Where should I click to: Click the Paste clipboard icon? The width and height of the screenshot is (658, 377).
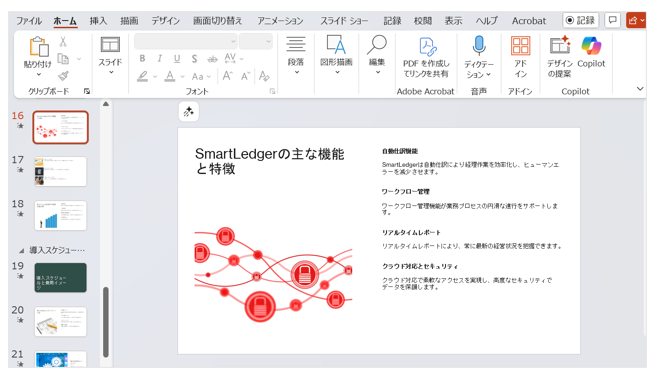[38, 46]
